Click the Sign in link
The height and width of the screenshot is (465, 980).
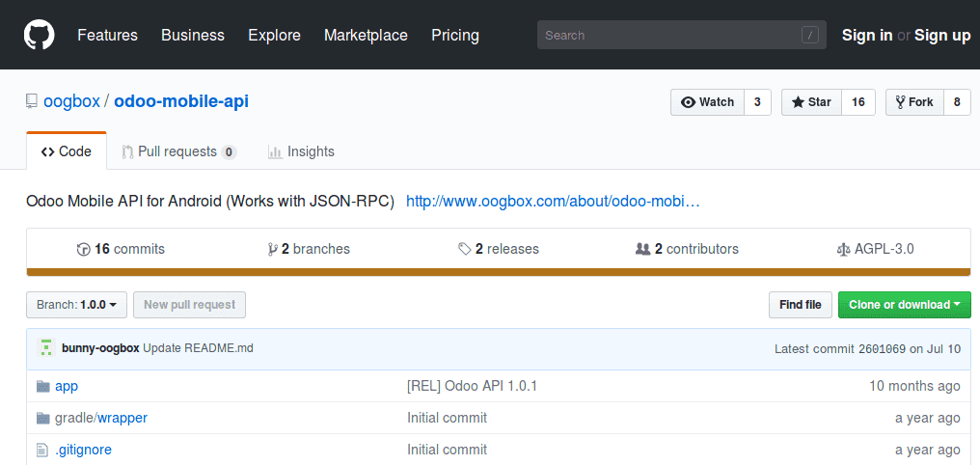click(867, 35)
